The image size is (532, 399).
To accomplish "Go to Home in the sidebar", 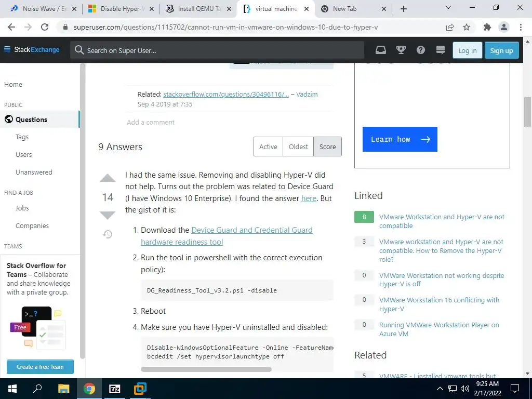I will (13, 84).
